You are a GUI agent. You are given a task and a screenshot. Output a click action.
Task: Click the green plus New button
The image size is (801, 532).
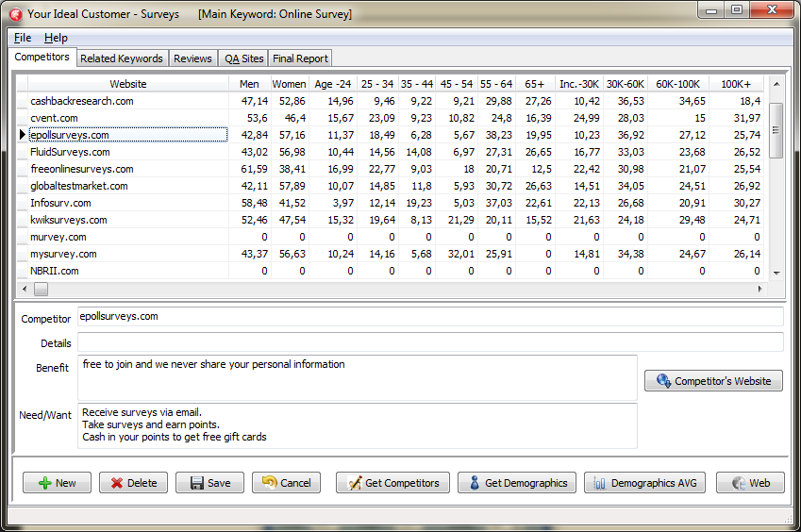(57, 482)
